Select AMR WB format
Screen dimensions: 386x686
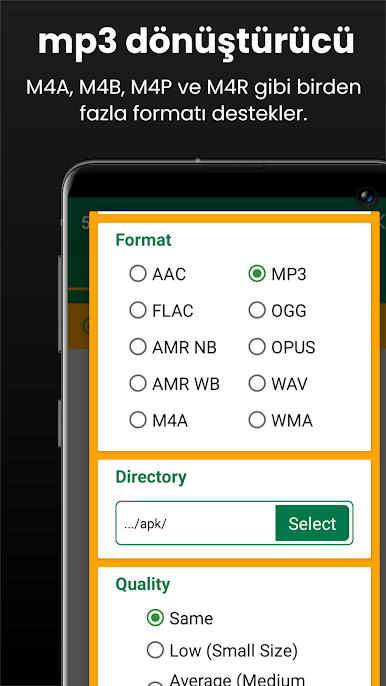click(138, 384)
